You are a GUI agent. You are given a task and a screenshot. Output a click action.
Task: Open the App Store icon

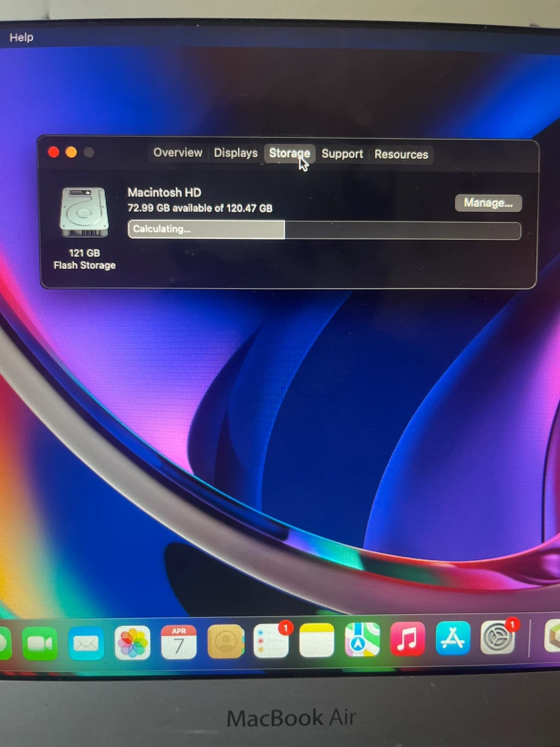tap(453, 638)
